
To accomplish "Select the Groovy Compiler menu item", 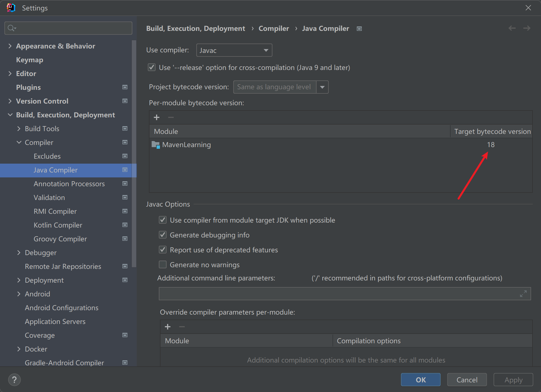I will (x=59, y=239).
